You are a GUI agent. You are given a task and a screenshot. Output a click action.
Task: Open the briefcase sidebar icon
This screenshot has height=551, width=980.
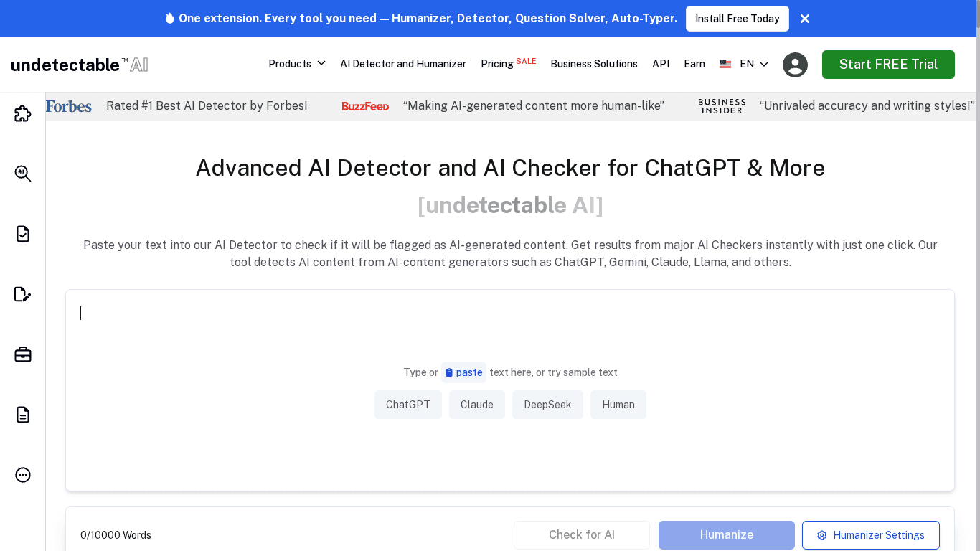click(23, 354)
